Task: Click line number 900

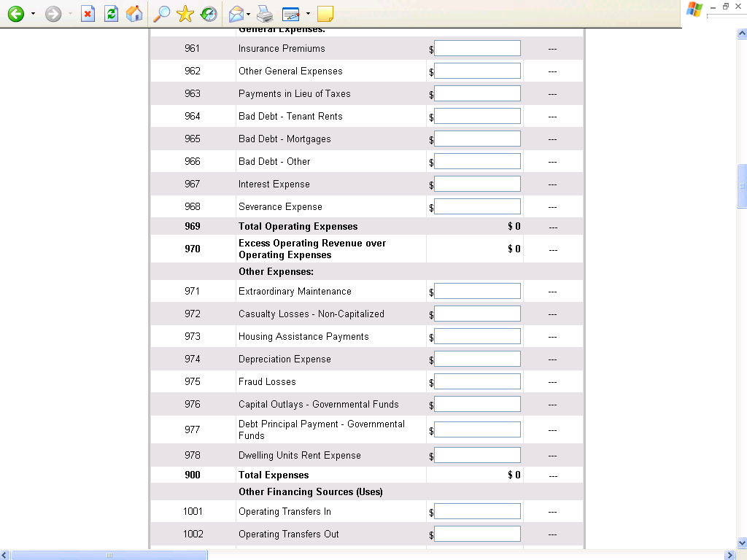Action: click(x=193, y=475)
